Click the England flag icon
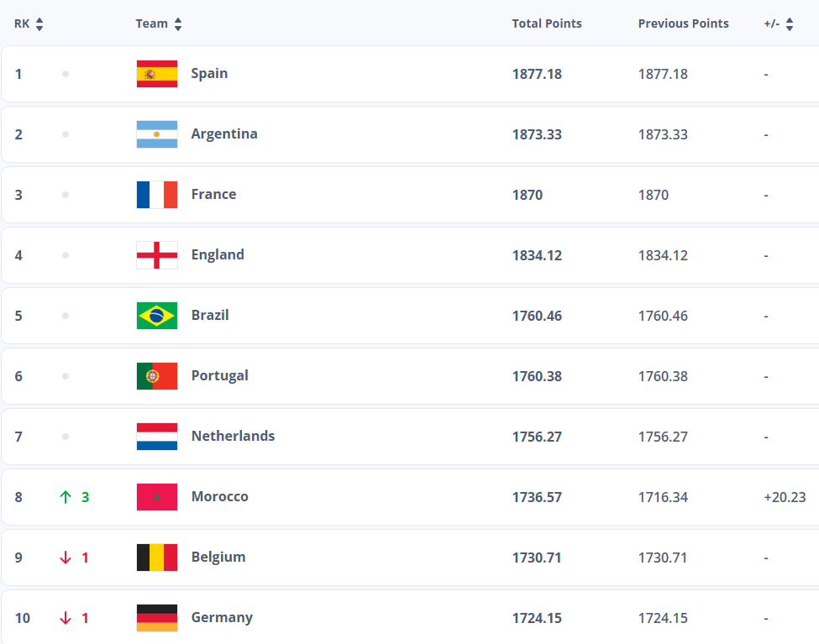This screenshot has width=819, height=644. (157, 255)
